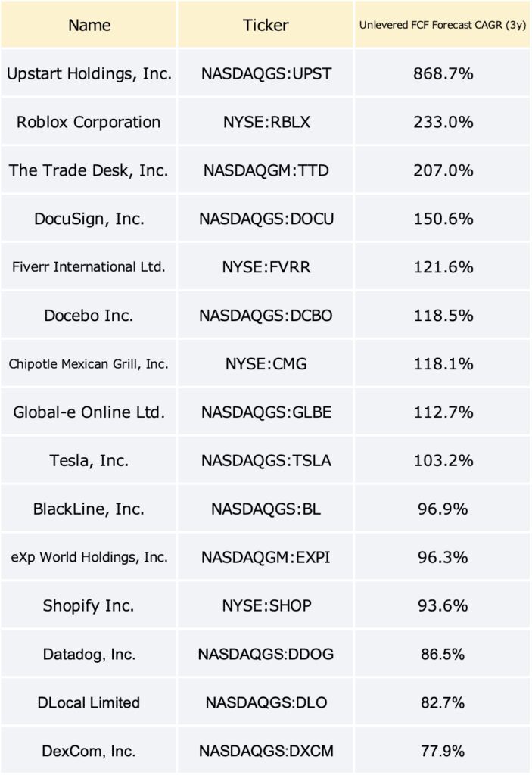The height and width of the screenshot is (775, 532).
Task: Select the NASDAQGS:DOCU ticker cell
Action: [x=266, y=219]
